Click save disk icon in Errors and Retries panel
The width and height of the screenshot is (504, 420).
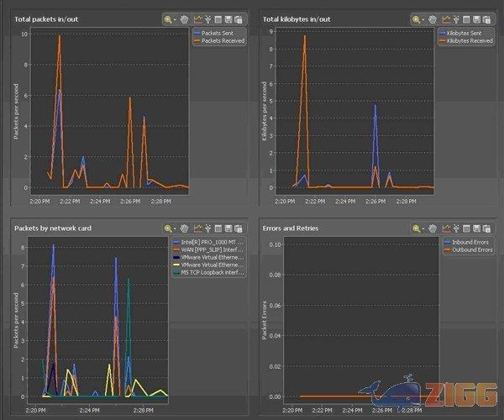click(477, 228)
